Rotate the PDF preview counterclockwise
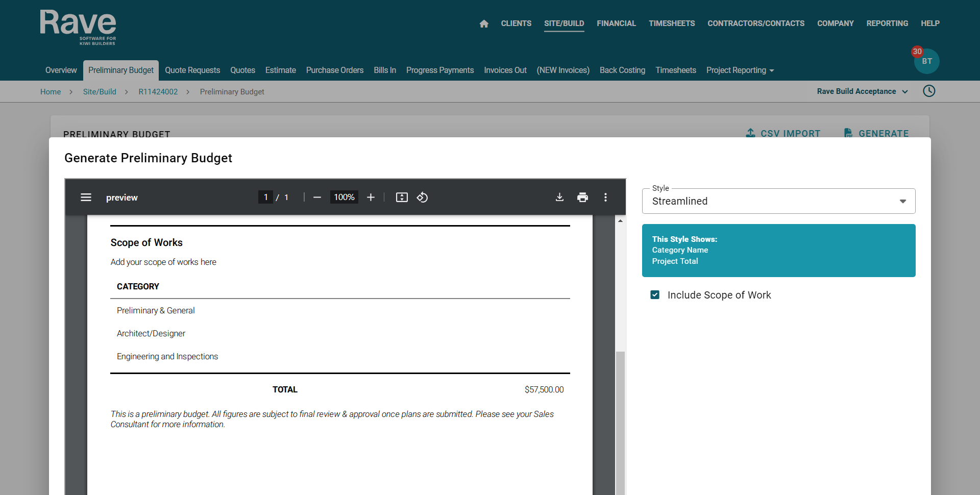The height and width of the screenshot is (495, 980). [422, 197]
